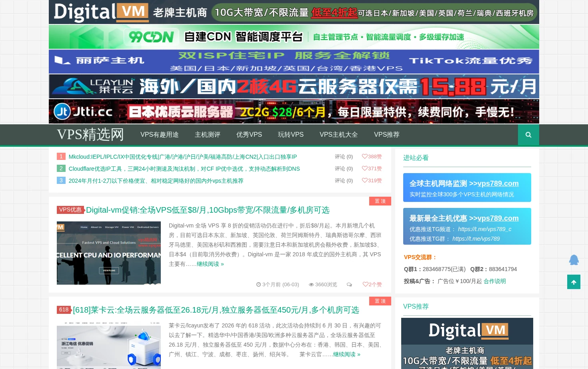Open the 2024年月付1-2刀 VPS article link
Image resolution: width=588 pixels, height=369 pixels.
(156, 181)
